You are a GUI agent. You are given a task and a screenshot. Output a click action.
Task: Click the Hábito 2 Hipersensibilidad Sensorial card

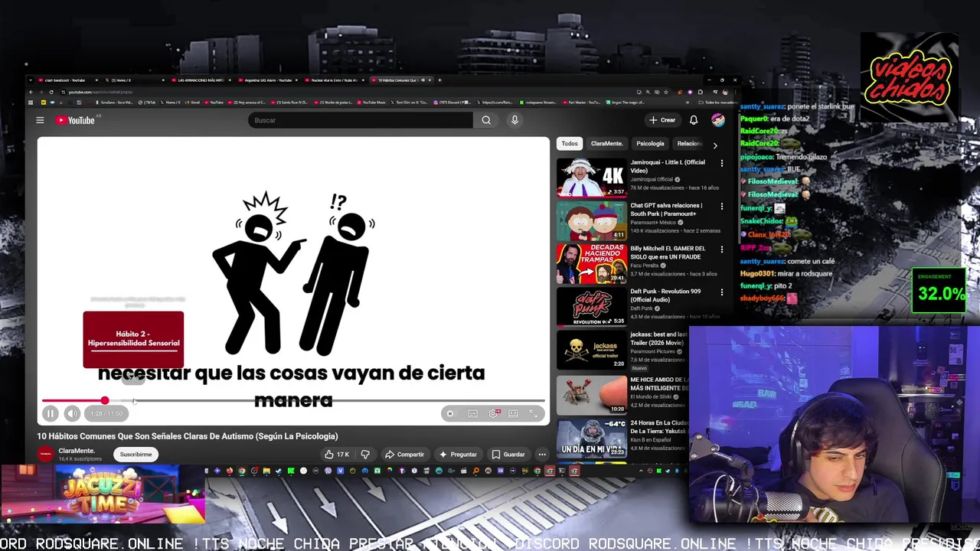pyautogui.click(x=133, y=339)
